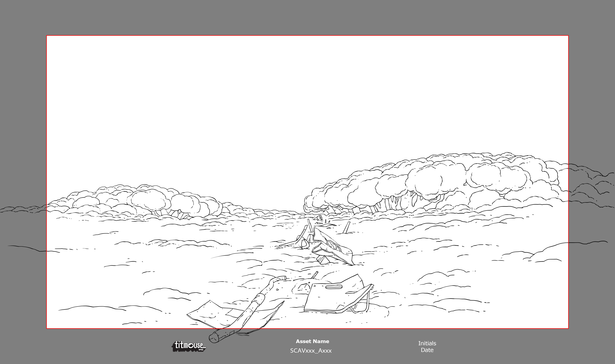Select the SCAVxxx_Axxx asset name text
The height and width of the screenshot is (364, 615).
311,351
